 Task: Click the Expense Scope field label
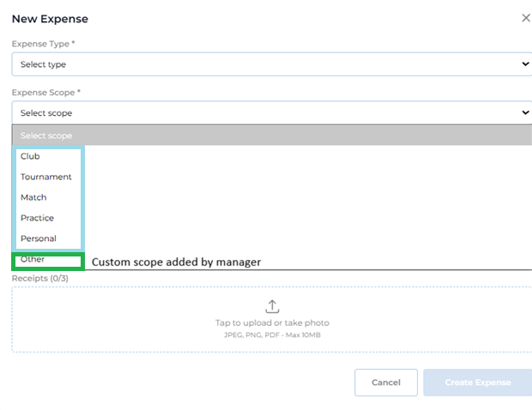tap(45, 93)
